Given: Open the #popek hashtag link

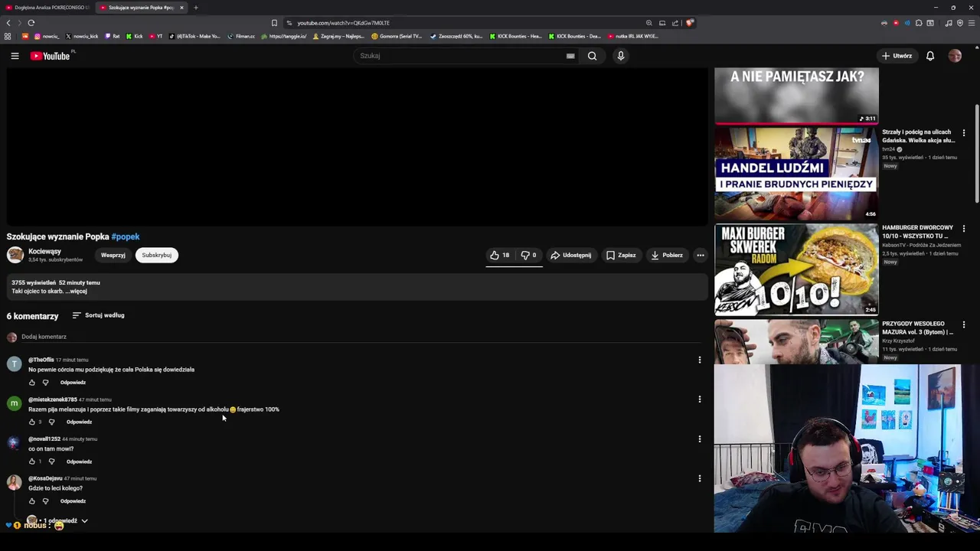Looking at the screenshot, I should coord(126,236).
